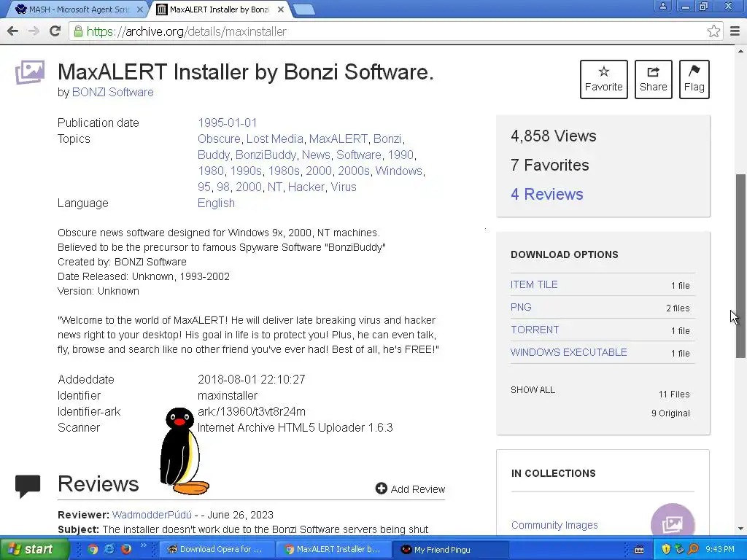Launch Firefox from the quick launch bar
The image size is (747, 560).
pyautogui.click(x=125, y=549)
